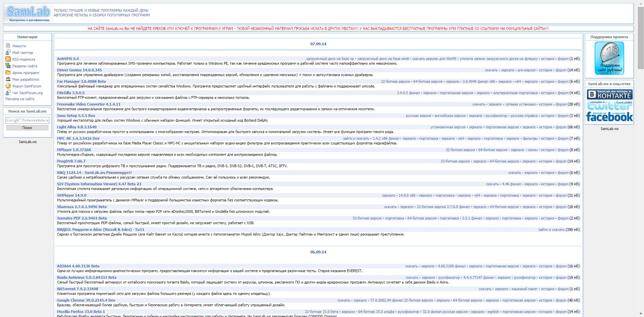
Task: Click the smiley icon beside Форум SamForum
Action: (x=8, y=86)
